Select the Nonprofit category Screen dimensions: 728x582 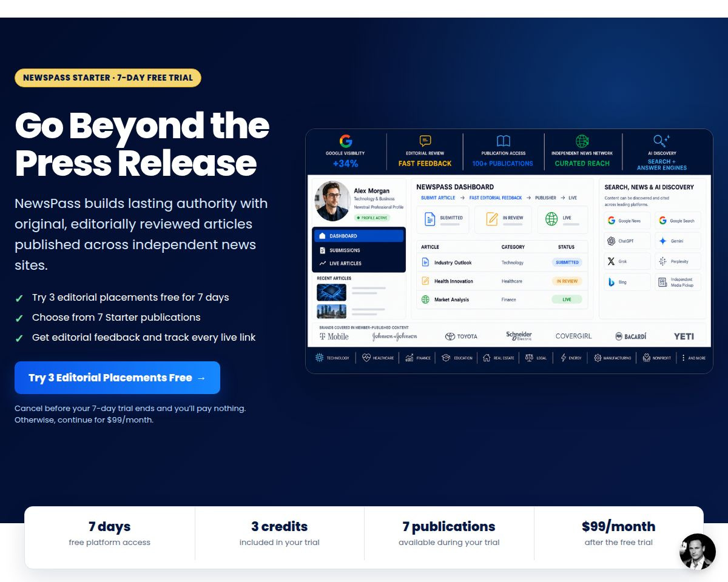(657, 358)
